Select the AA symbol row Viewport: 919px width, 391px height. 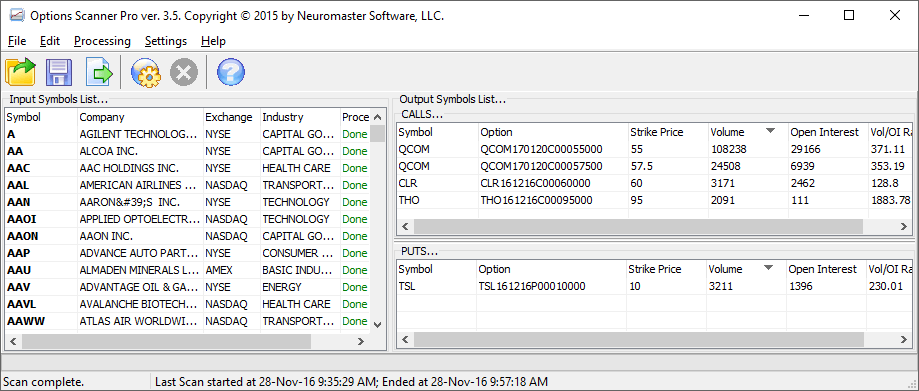pos(188,151)
